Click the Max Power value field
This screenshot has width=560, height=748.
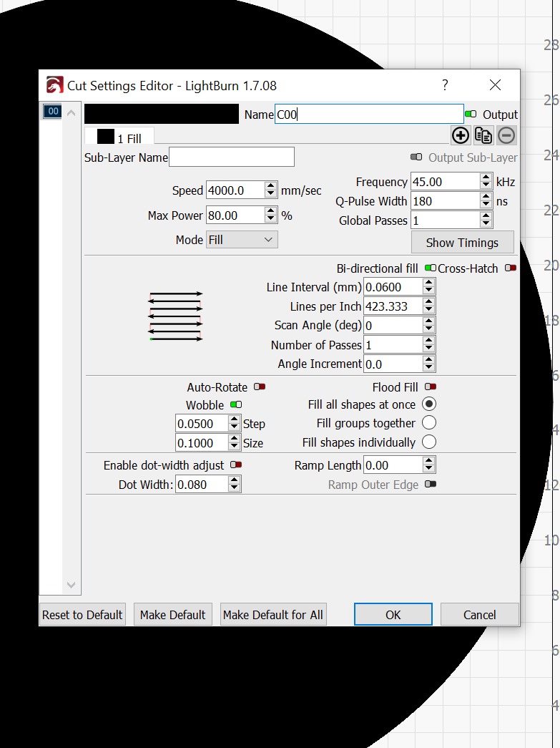click(235, 215)
